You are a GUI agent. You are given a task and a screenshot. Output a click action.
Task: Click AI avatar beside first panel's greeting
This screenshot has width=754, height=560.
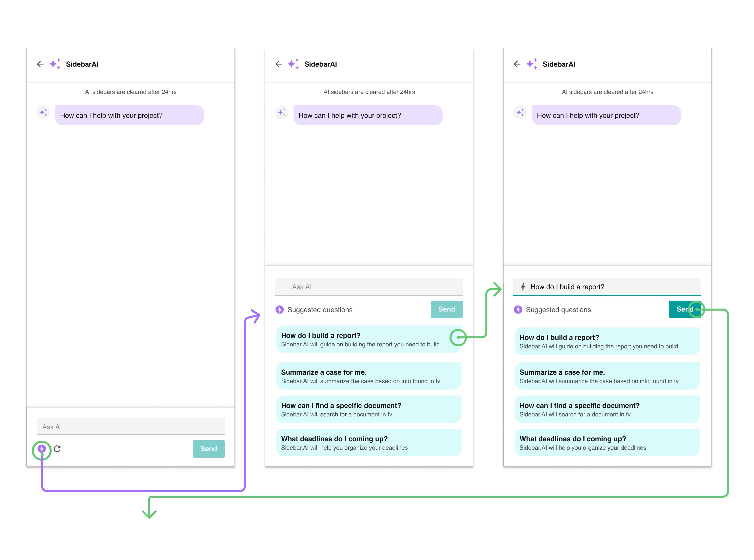43,112
